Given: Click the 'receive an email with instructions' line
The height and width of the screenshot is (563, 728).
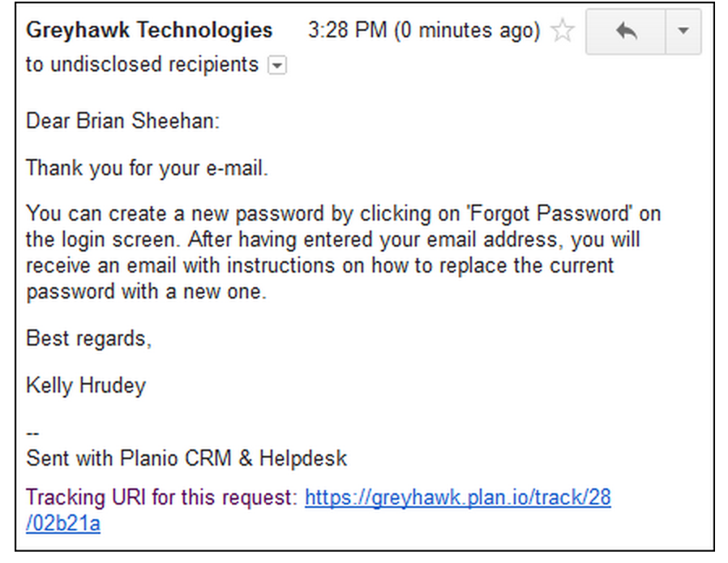Looking at the screenshot, I should (x=320, y=266).
